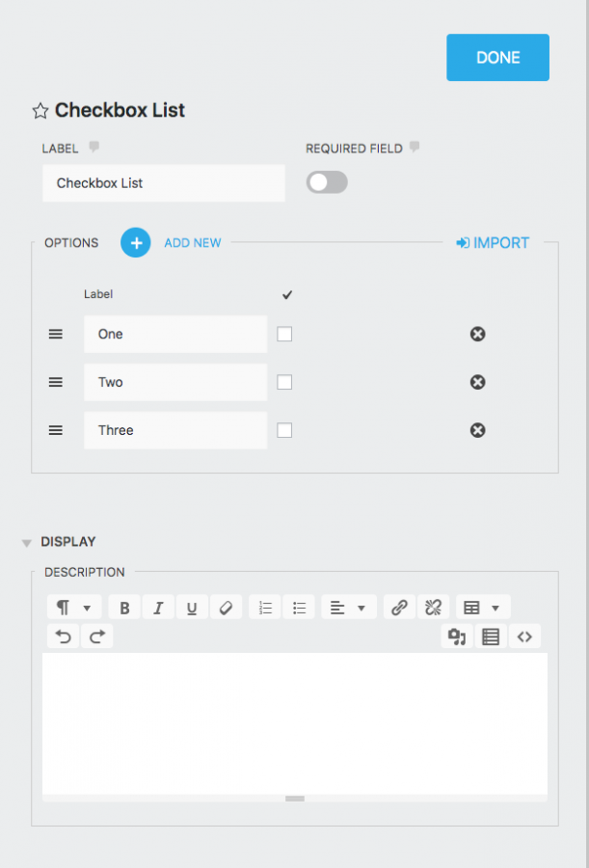Switch to HTML code view
The height and width of the screenshot is (868, 589).
[x=524, y=637]
